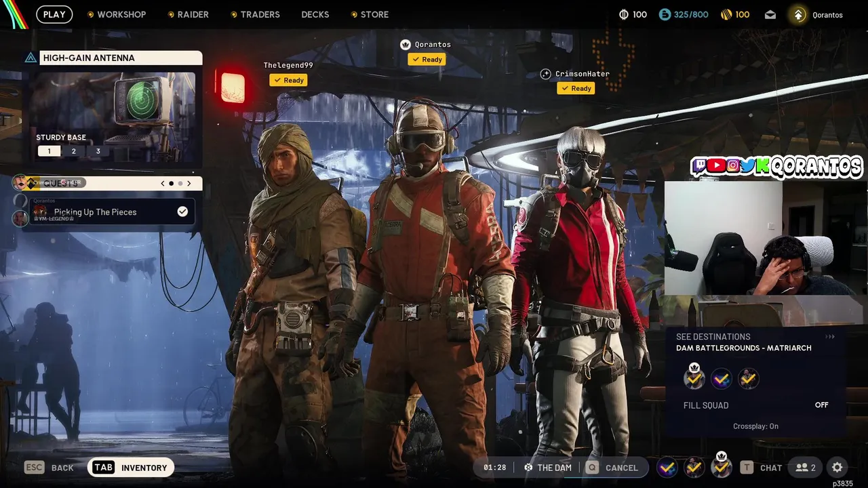Click the ESC key icon
The image size is (868, 488).
click(35, 468)
